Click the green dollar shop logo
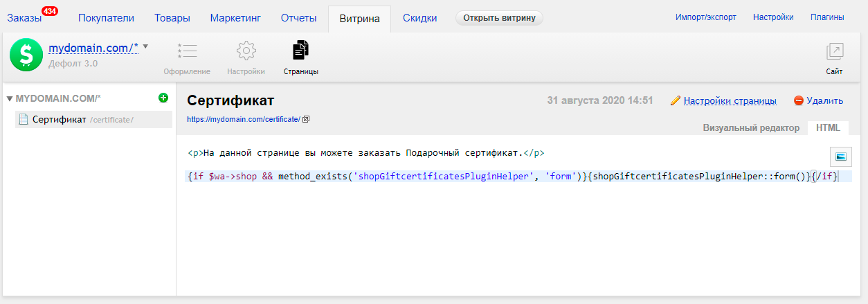The height and width of the screenshot is (304, 868). (x=26, y=55)
